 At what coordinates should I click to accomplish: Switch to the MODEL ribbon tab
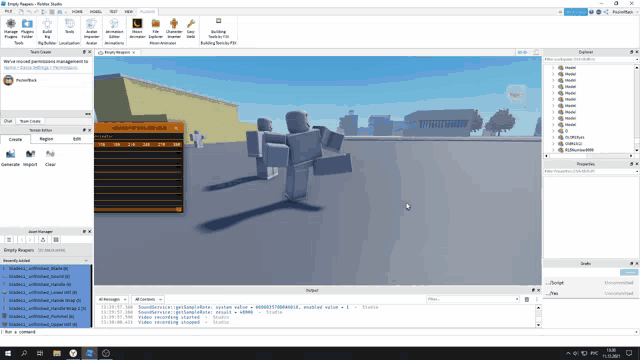96,12
